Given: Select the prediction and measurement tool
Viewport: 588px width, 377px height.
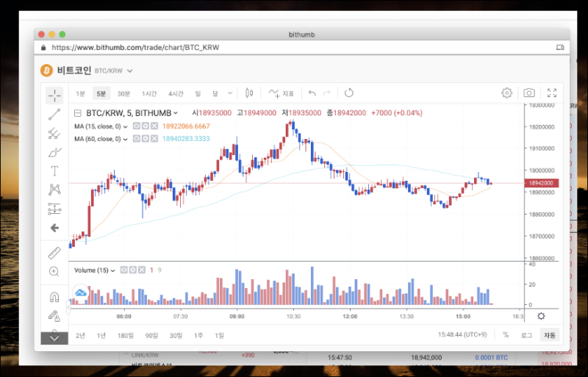Looking at the screenshot, I should click(x=54, y=209).
